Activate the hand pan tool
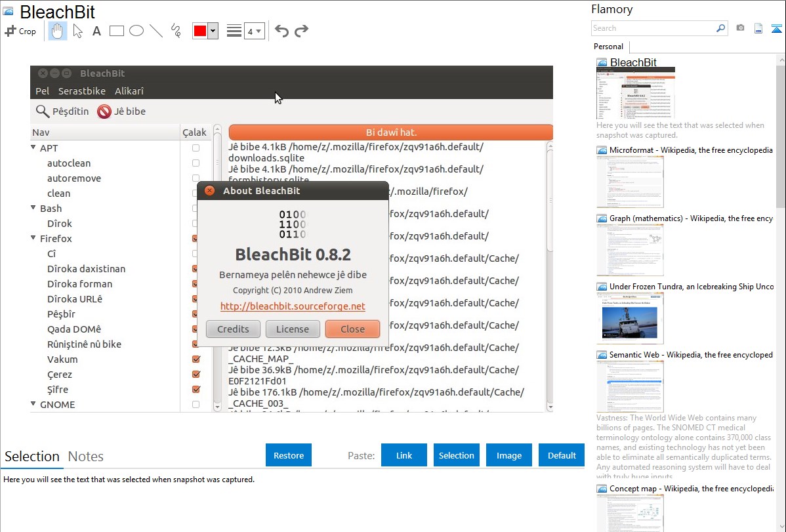The height and width of the screenshot is (532, 786). point(57,31)
